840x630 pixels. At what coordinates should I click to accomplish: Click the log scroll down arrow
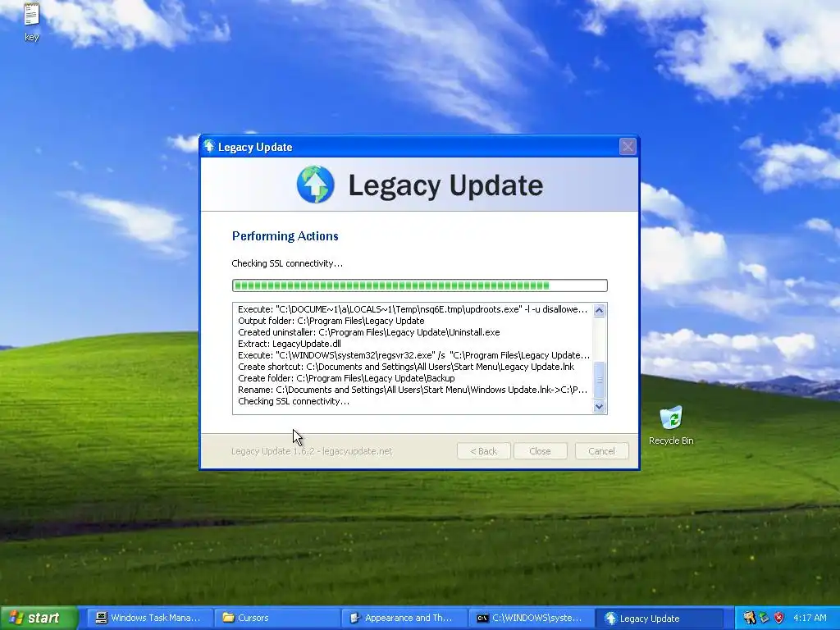click(599, 407)
